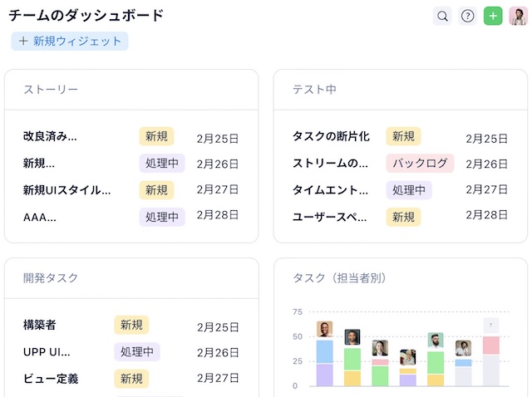This screenshot has height=397, width=532.
Task: Click 処理中 badge on UPP UI… row
Action: (137, 352)
